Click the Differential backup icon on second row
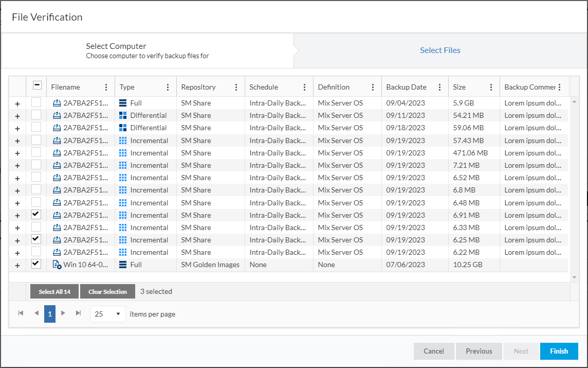588x368 pixels. click(123, 115)
